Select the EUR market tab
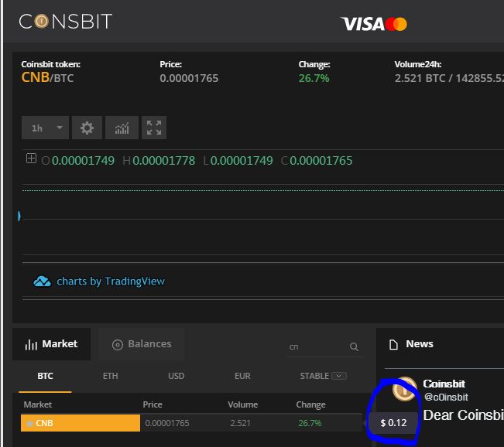The image size is (504, 447). click(242, 376)
